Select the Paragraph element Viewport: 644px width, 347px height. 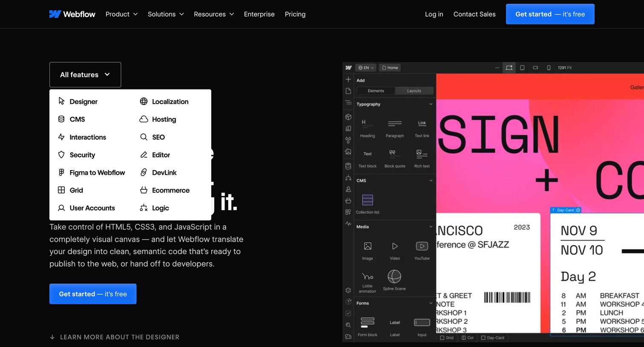[x=395, y=128]
